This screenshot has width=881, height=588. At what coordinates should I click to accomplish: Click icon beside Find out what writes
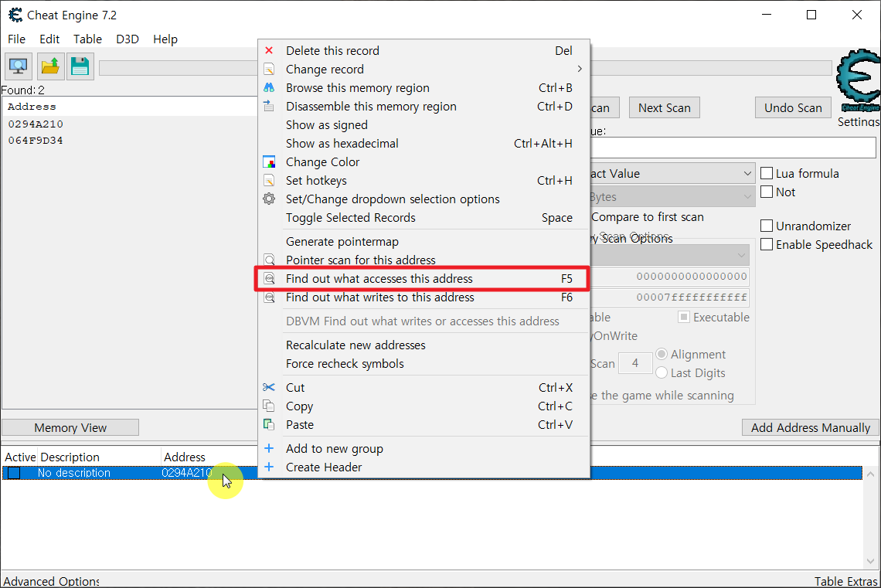pos(269,297)
